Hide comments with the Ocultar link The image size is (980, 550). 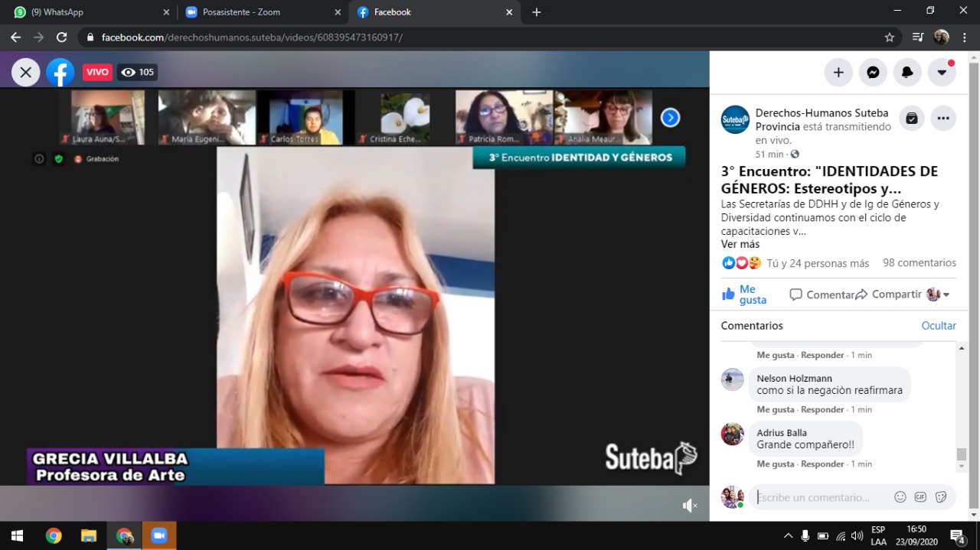click(x=938, y=326)
